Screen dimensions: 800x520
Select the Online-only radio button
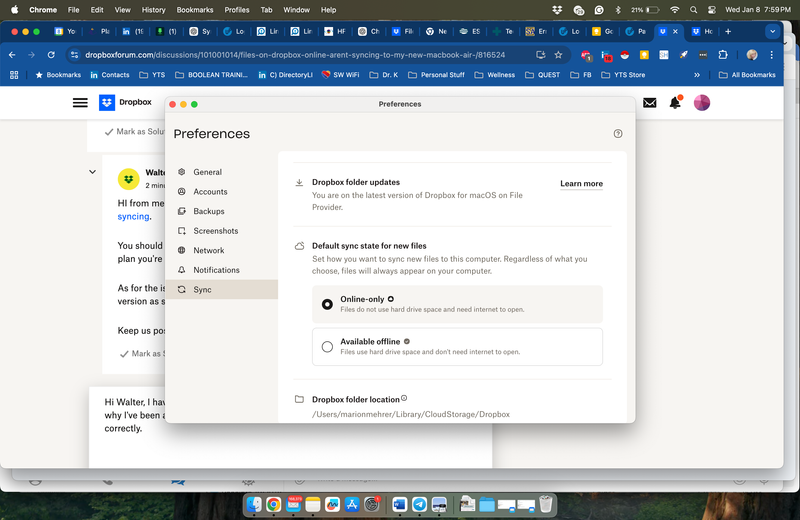pos(327,304)
